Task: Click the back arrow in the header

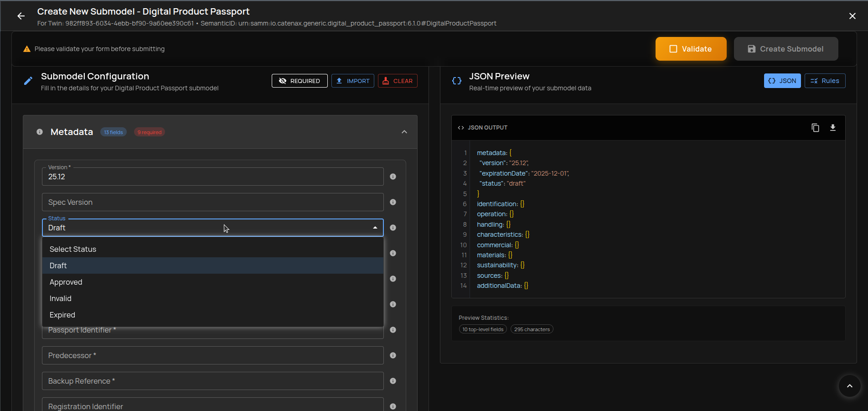Action: (x=21, y=16)
